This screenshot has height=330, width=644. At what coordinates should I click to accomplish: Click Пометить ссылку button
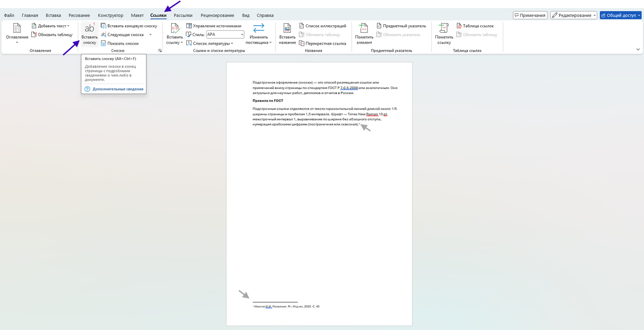[x=444, y=34]
